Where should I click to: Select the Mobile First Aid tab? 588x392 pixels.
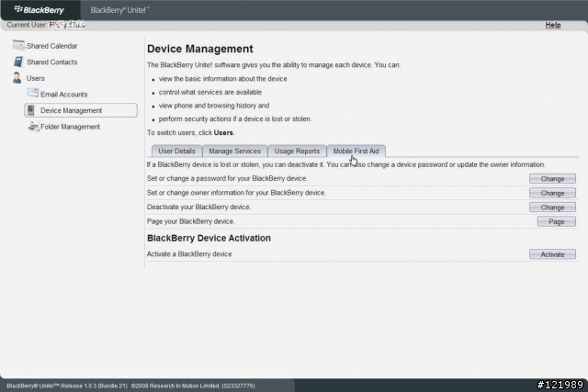click(356, 151)
